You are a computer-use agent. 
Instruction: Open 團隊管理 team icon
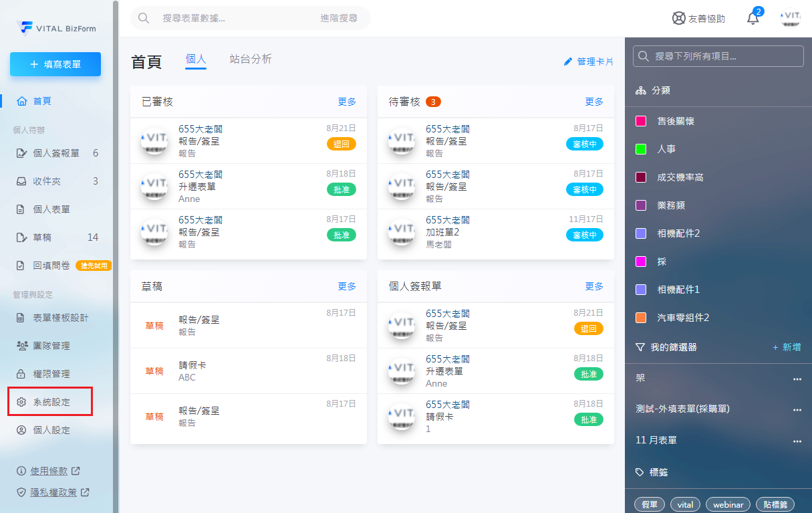[21, 346]
